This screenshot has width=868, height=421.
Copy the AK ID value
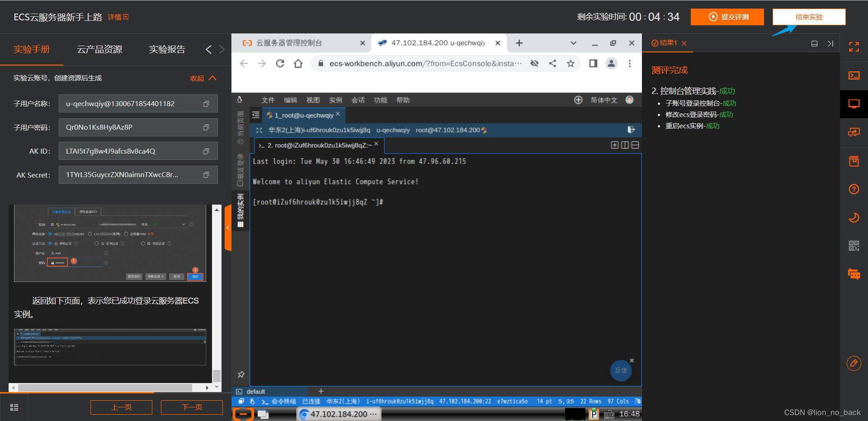206,151
